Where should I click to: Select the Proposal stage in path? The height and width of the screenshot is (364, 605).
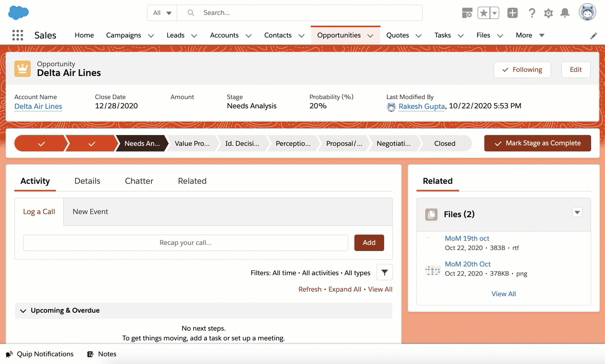(344, 143)
